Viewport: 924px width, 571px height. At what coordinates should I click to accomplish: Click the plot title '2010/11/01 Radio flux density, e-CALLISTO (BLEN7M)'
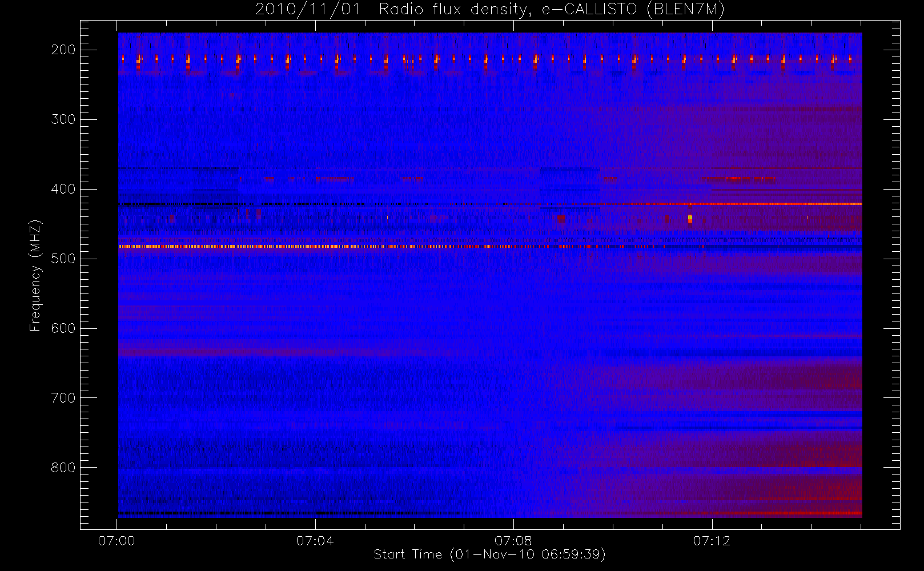pyautogui.click(x=490, y=10)
